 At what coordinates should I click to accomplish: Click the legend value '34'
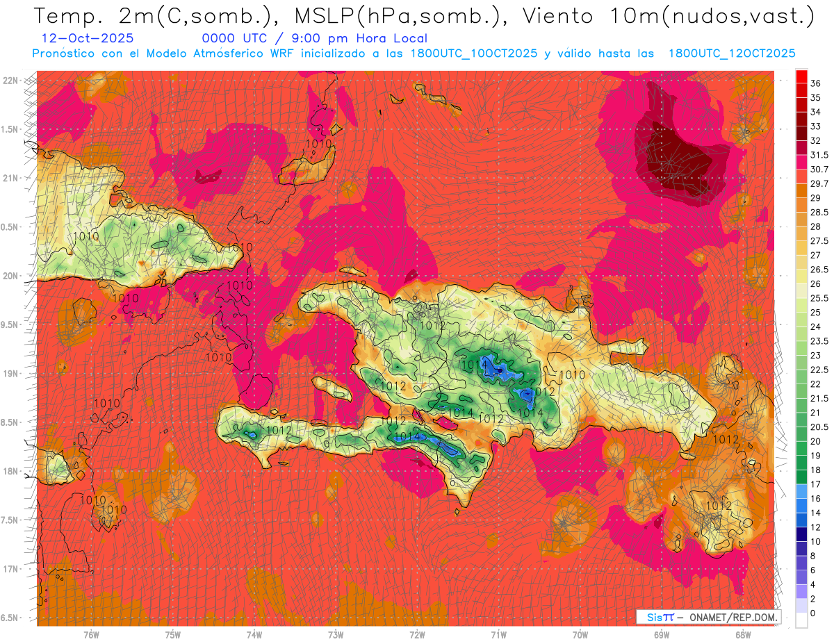tap(816, 112)
